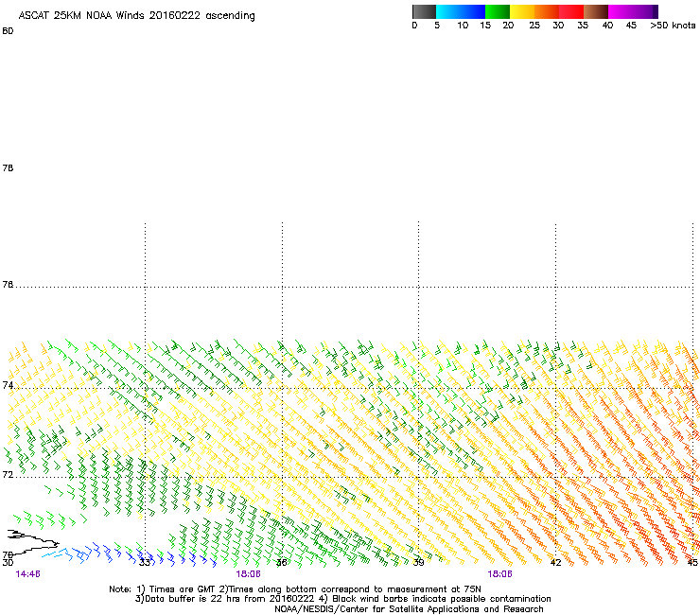Click the '35' legend scale label
The height and width of the screenshot is (615, 700).
coord(583,26)
